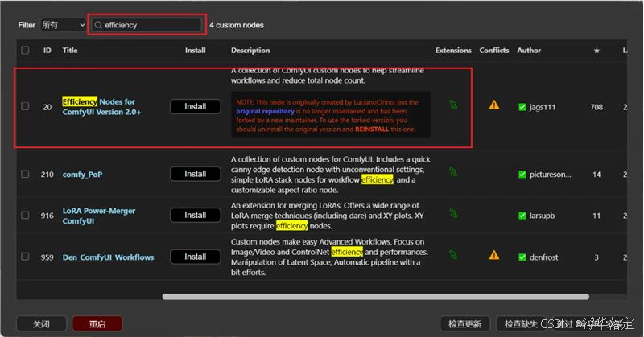The width and height of the screenshot is (644, 337).
Task: Open LoRA Power-Merger ComfyUI link
Action: pos(99,216)
